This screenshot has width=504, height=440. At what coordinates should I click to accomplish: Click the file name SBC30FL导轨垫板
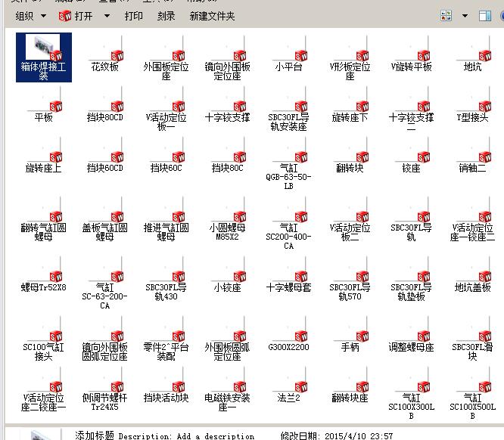tap(411, 292)
